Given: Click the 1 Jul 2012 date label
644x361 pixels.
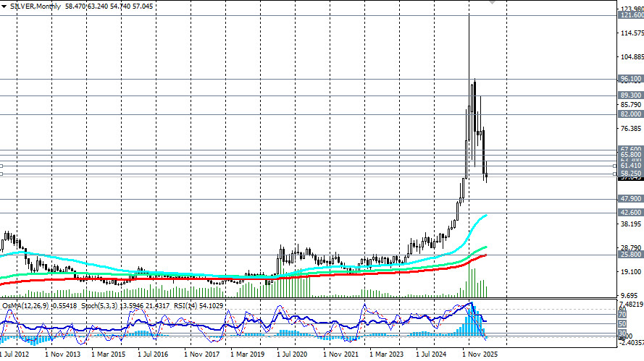Looking at the screenshot, I should pyautogui.click(x=14, y=354).
